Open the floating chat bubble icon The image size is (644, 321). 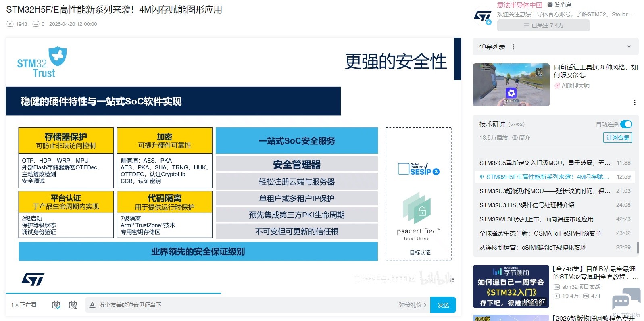pyautogui.click(x=626, y=298)
